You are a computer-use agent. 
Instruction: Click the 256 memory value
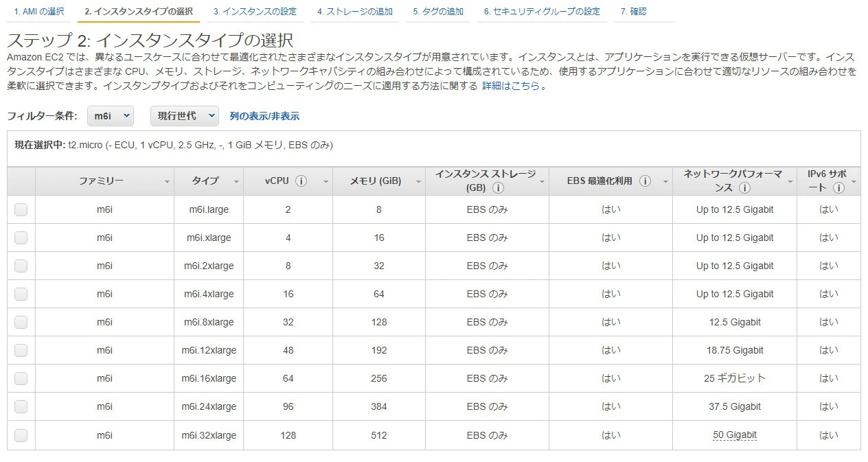point(379,378)
